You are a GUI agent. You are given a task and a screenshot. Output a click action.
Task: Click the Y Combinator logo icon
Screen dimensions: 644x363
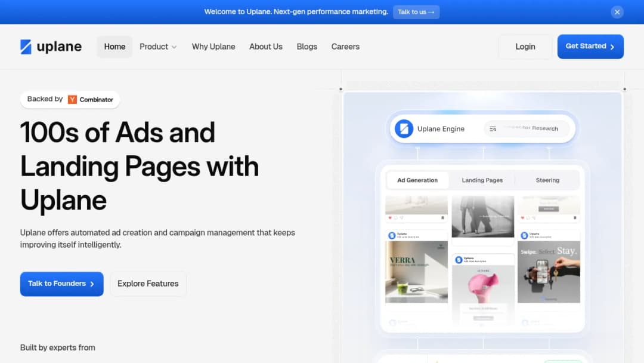tap(72, 100)
